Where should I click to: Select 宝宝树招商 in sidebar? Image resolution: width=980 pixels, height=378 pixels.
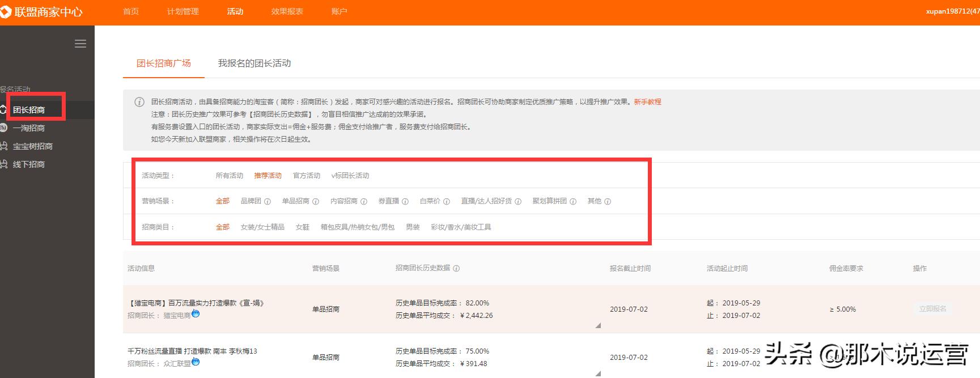tap(33, 146)
